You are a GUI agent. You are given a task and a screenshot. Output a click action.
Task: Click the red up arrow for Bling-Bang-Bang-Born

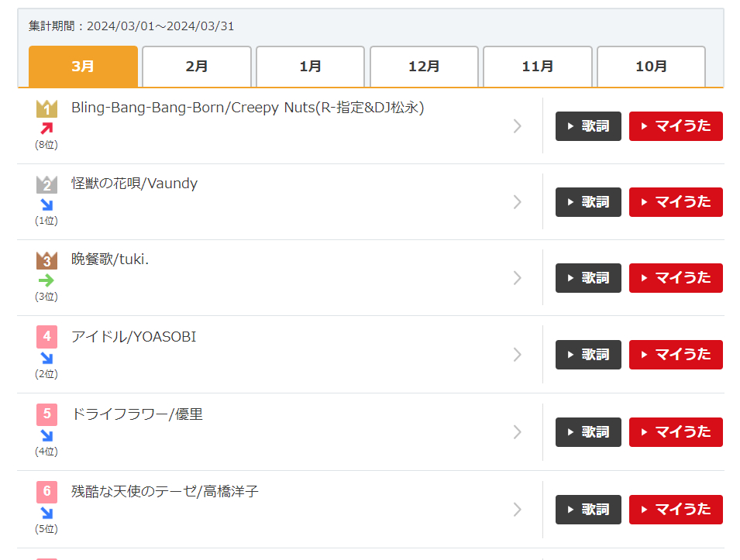click(46, 128)
